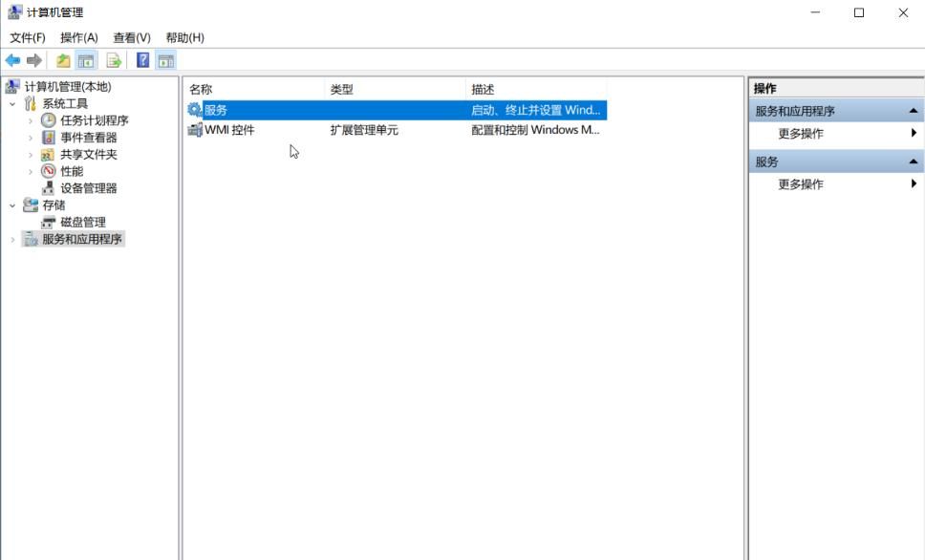Screen dimensions: 925x560
Task: Click the 名称 column header
Action: pos(205,87)
